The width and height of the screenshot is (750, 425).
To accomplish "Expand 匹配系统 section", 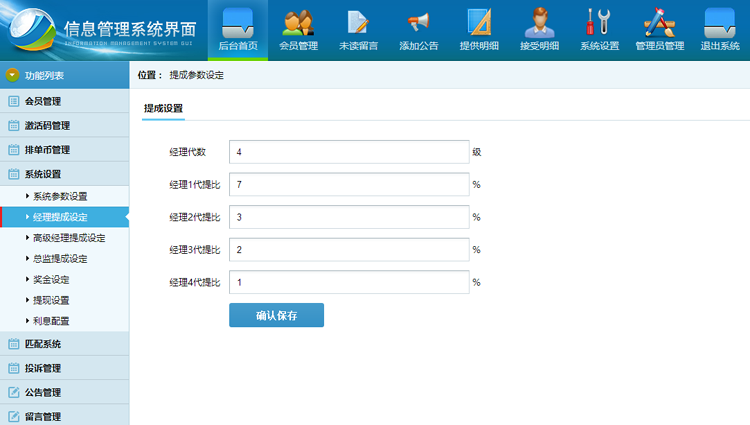I will click(65, 344).
